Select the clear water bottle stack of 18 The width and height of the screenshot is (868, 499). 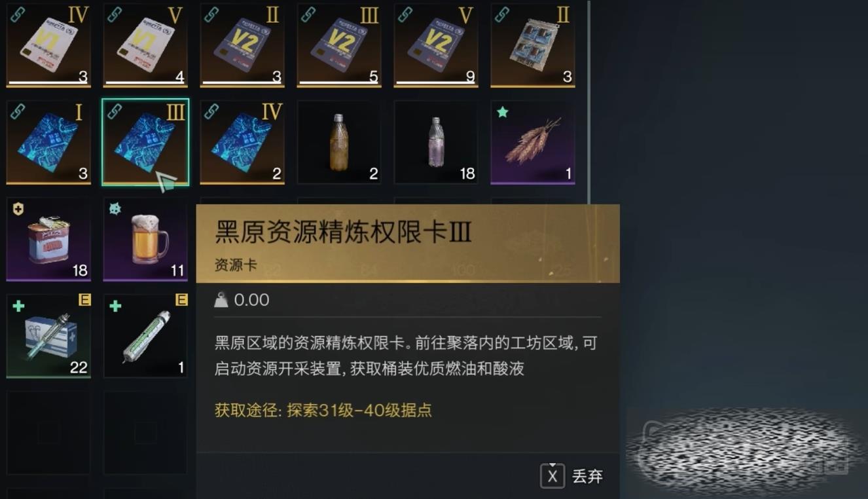click(436, 142)
